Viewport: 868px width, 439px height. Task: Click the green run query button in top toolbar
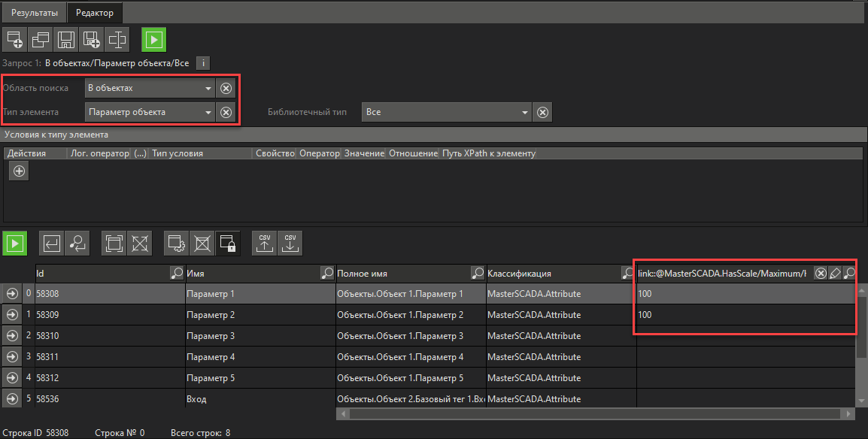(153, 40)
